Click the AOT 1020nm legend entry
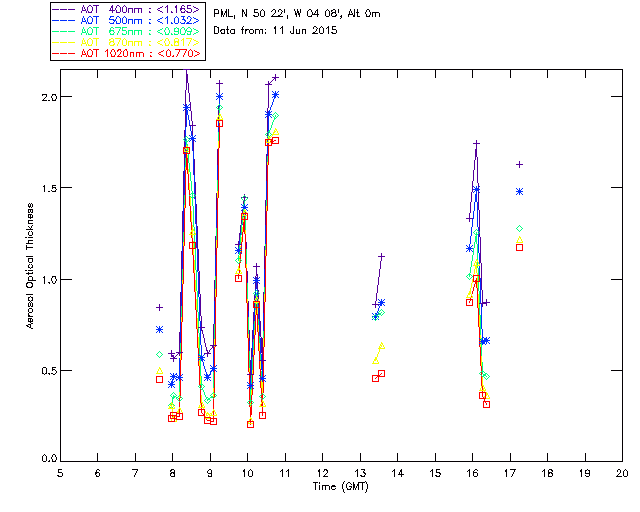Image resolution: width=640 pixels, height=512 pixels. (127, 53)
